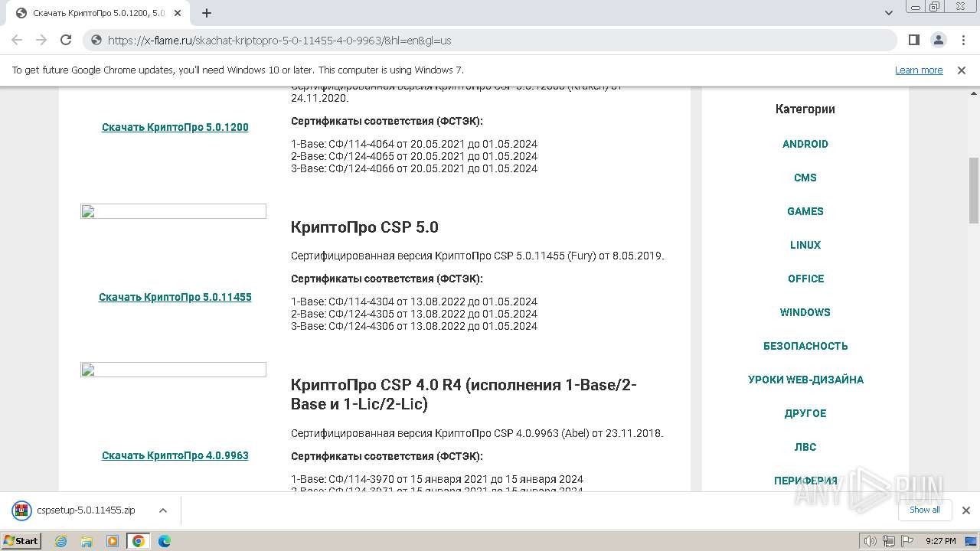980x551 pixels.
Task: Open the УРОКИ WEB-ДИЗАЙНА category
Action: pyautogui.click(x=805, y=380)
